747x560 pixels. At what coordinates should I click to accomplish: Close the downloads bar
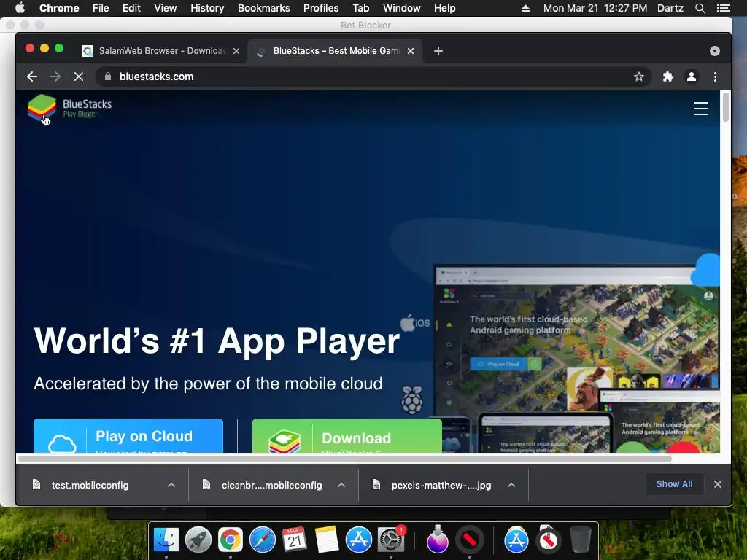(718, 484)
